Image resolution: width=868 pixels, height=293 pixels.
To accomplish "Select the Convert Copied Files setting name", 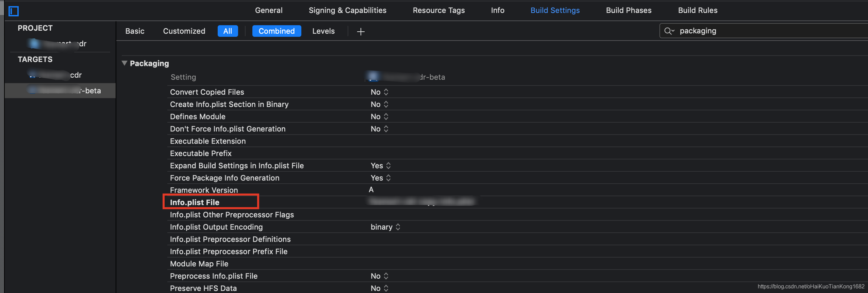I will point(207,92).
